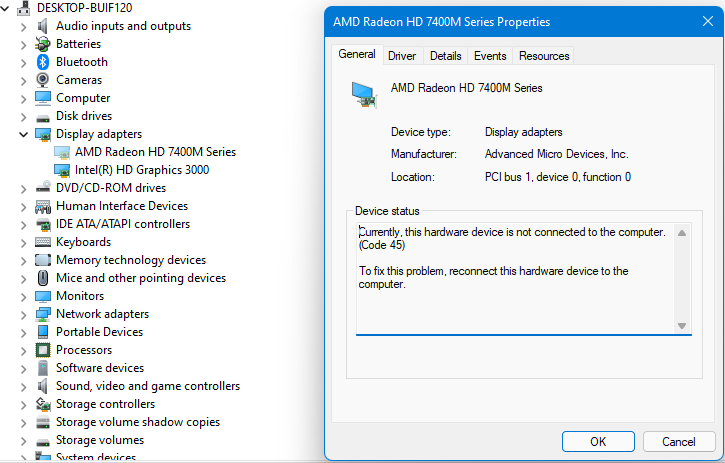Click the Batteries category icon

point(43,44)
